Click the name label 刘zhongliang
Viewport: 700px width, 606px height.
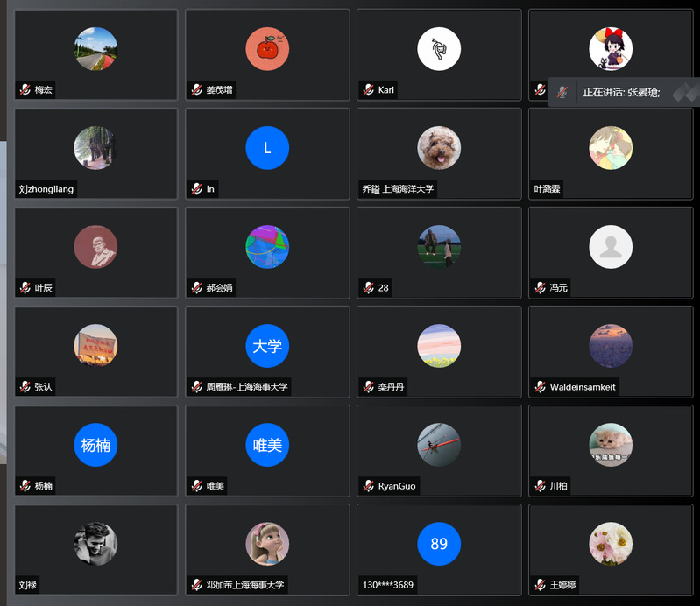point(46,189)
